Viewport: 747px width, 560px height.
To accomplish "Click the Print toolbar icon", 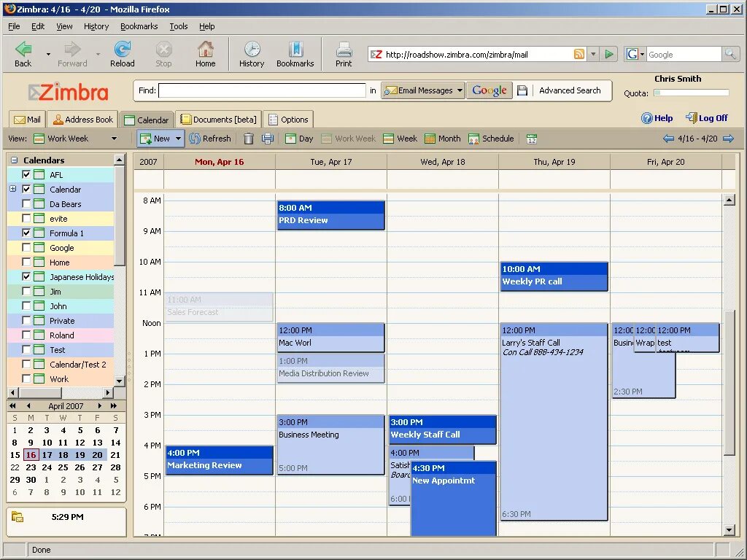I will [x=344, y=49].
